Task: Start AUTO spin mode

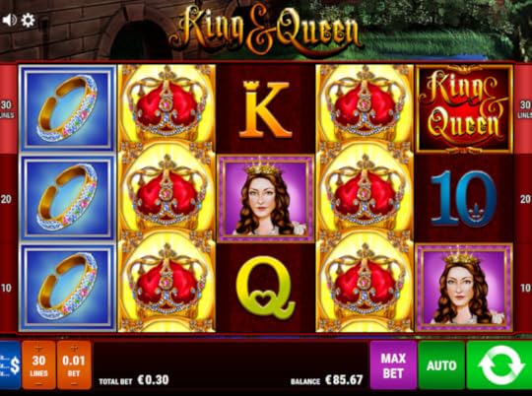Action: (441, 365)
